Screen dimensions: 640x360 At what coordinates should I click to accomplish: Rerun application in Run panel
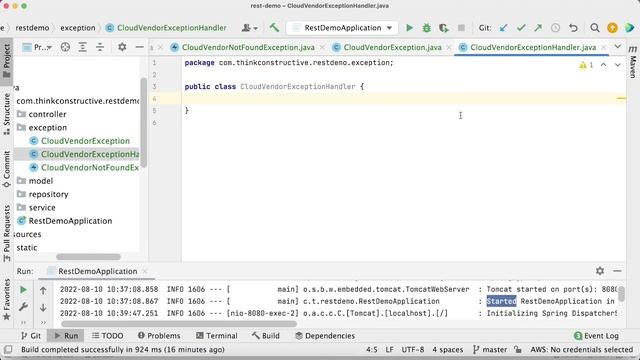coord(23,290)
